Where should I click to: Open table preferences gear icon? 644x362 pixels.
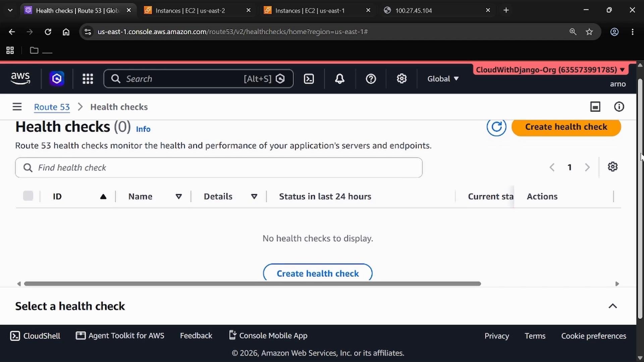(613, 167)
